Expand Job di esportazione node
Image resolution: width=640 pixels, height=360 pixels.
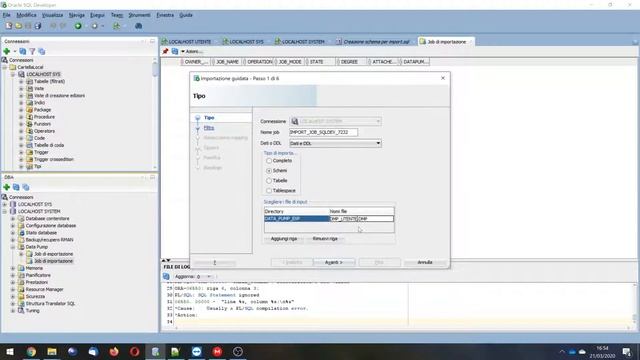click(21, 254)
